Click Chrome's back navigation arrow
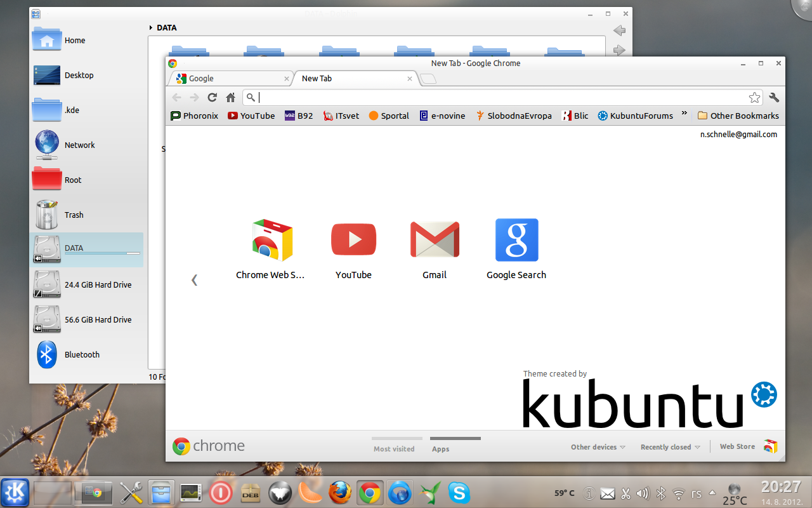Viewport: 812px width, 508px height. tap(177, 97)
